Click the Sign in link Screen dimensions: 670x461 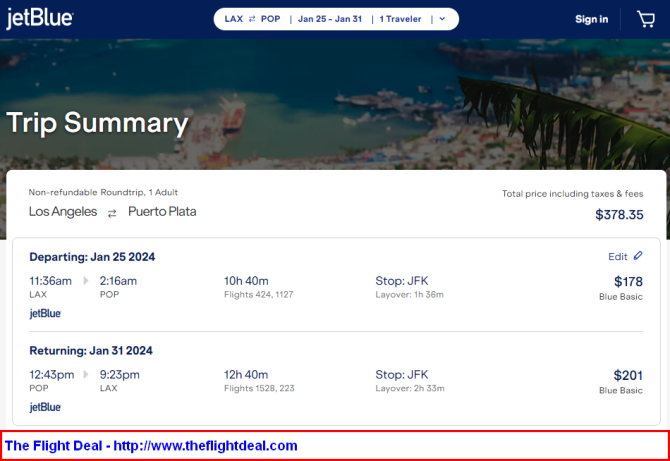tap(591, 19)
